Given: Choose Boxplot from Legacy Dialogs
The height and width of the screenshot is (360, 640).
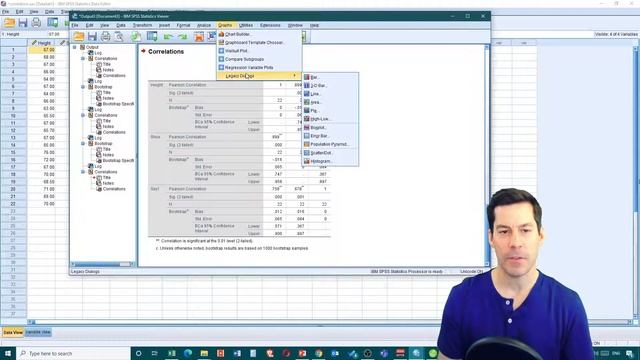Looking at the screenshot, I should point(330,128).
